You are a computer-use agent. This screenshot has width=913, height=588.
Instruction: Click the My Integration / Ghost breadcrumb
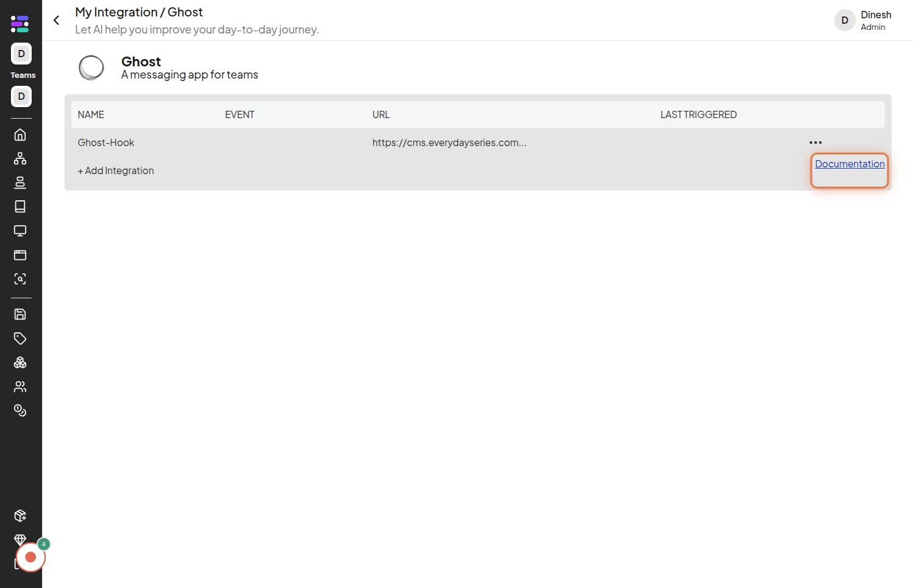pyautogui.click(x=139, y=12)
